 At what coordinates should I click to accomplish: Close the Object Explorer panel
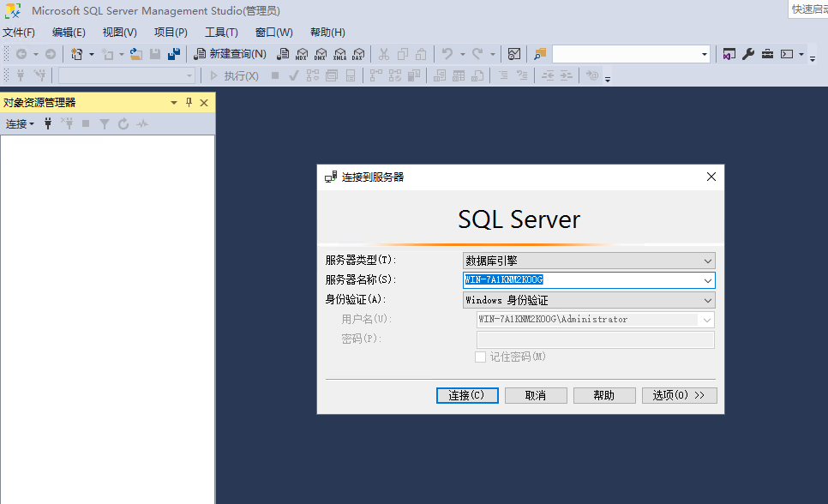204,103
